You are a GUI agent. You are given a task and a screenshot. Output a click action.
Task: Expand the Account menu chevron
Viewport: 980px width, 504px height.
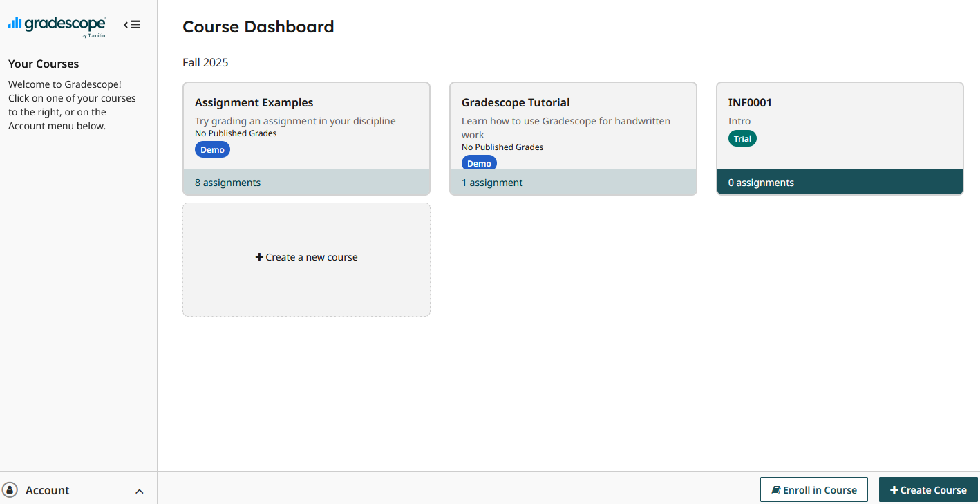pos(139,491)
